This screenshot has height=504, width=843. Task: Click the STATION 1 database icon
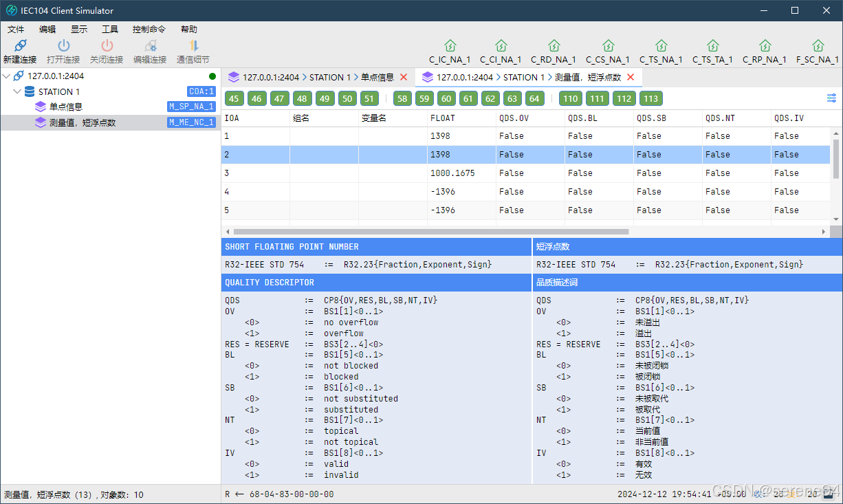30,91
